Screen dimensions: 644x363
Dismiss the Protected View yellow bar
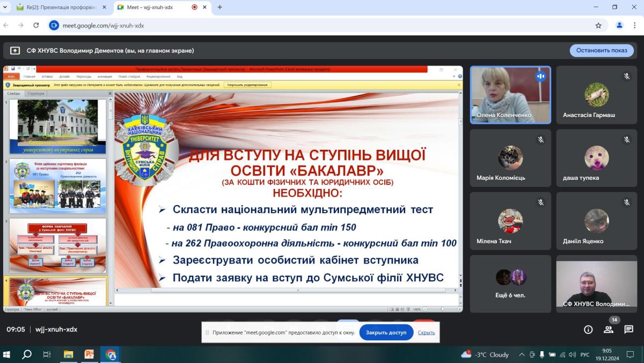[459, 85]
